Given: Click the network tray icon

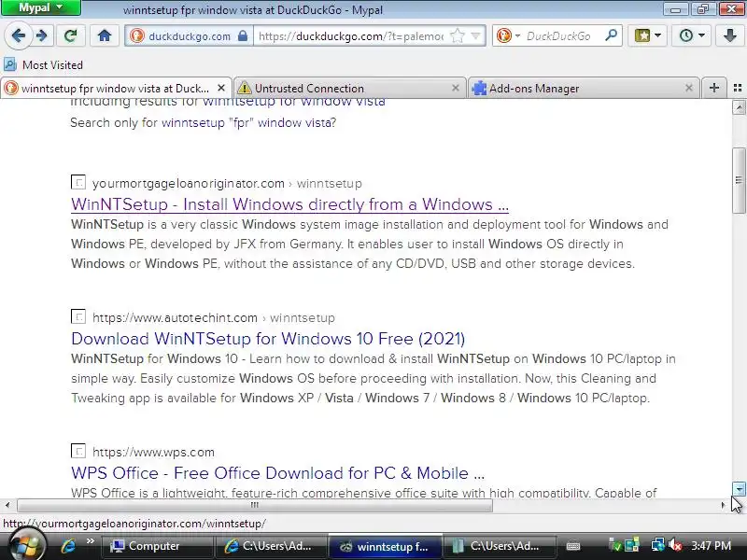Looking at the screenshot, I should click(658, 546).
